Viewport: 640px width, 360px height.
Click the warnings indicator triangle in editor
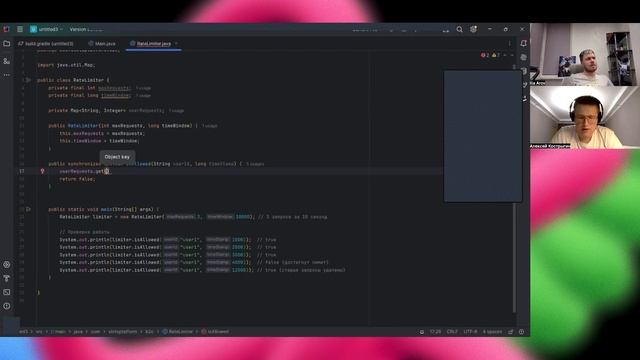[x=496, y=55]
